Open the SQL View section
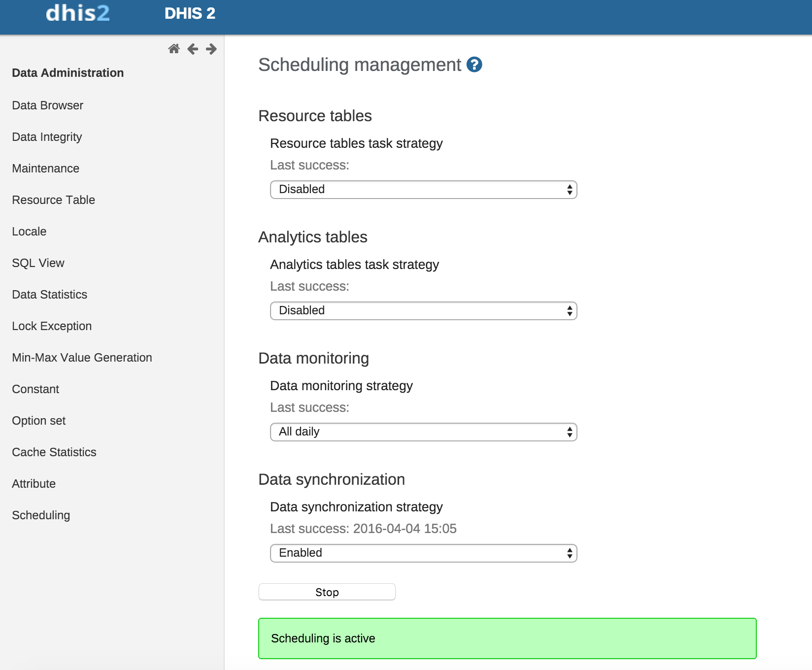The width and height of the screenshot is (812, 670). pyautogui.click(x=38, y=263)
